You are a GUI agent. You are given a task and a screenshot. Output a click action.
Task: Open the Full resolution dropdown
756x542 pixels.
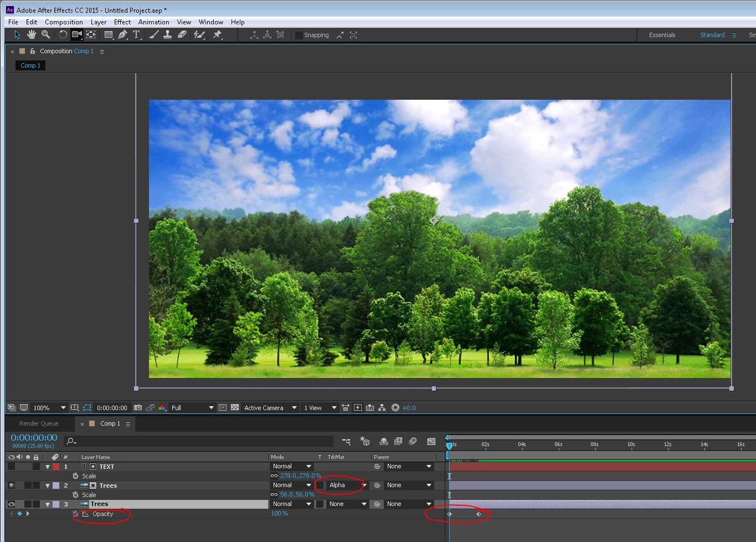point(192,407)
